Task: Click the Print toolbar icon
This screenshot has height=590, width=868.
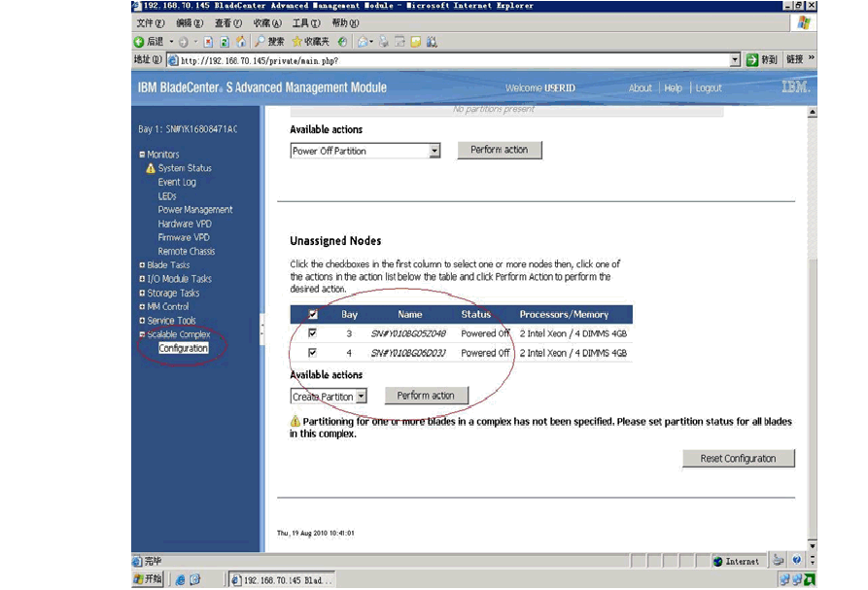Action: (383, 42)
